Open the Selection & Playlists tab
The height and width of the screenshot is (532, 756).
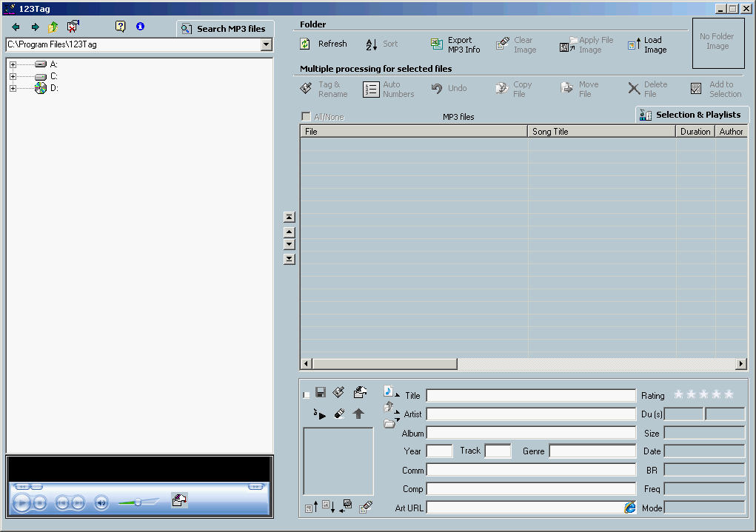692,115
